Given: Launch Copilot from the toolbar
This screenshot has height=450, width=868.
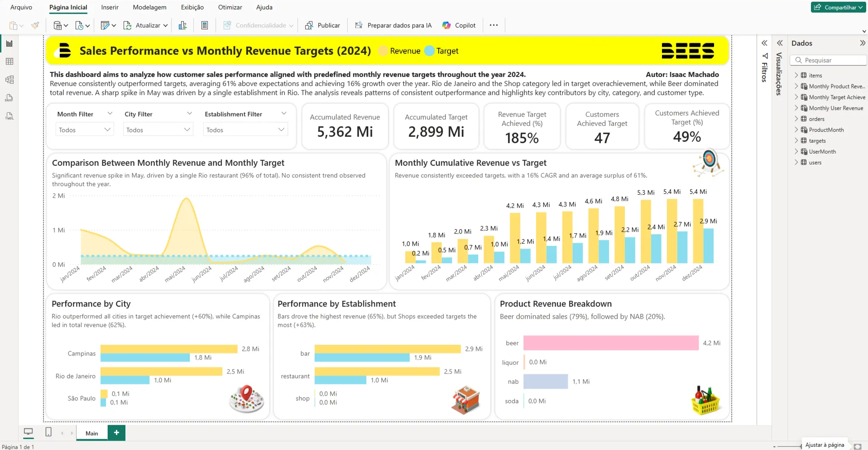Looking at the screenshot, I should tap(459, 25).
